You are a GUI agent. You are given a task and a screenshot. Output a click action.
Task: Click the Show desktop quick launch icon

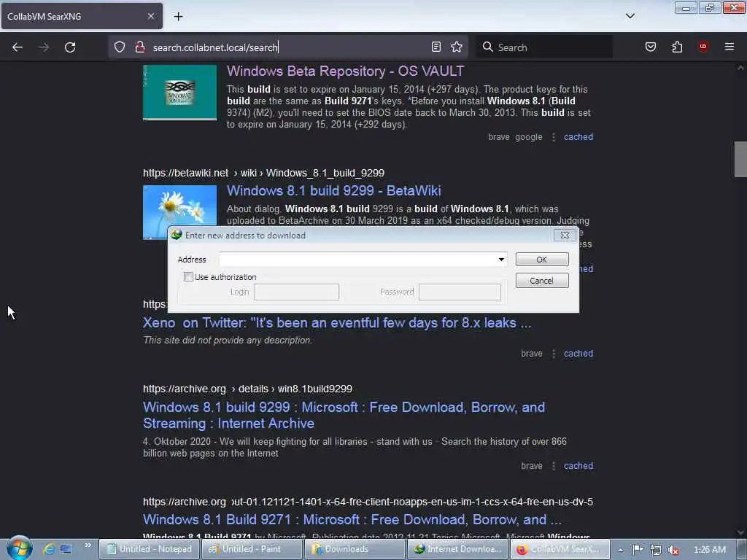[66, 549]
